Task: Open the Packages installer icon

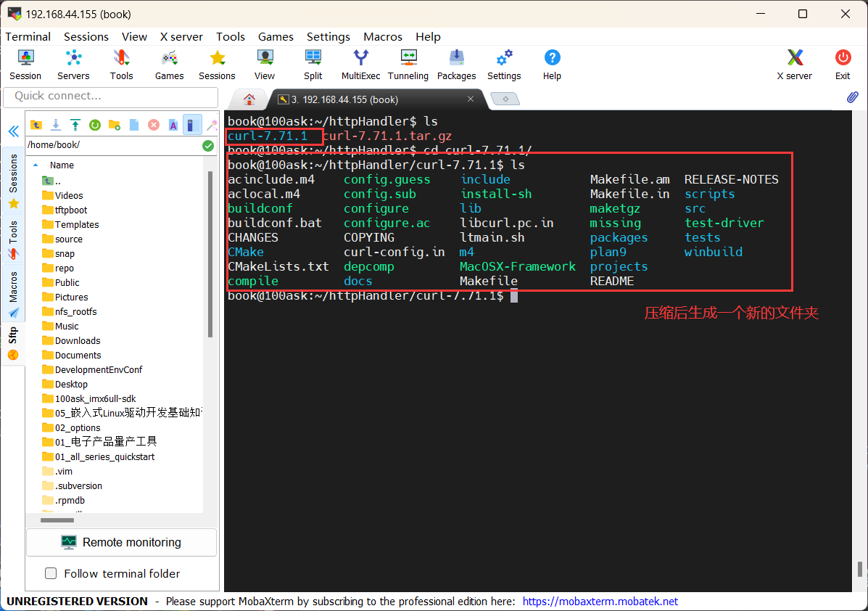Action: [x=456, y=64]
